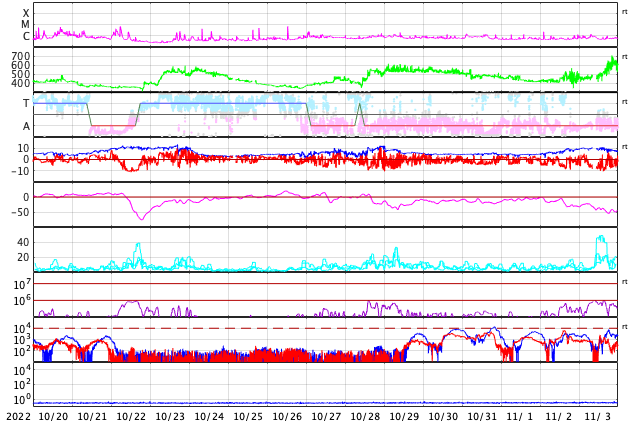Viewport: 634px width, 424px height.
Task: Select the 700 axis value
Action: (x=21, y=56)
